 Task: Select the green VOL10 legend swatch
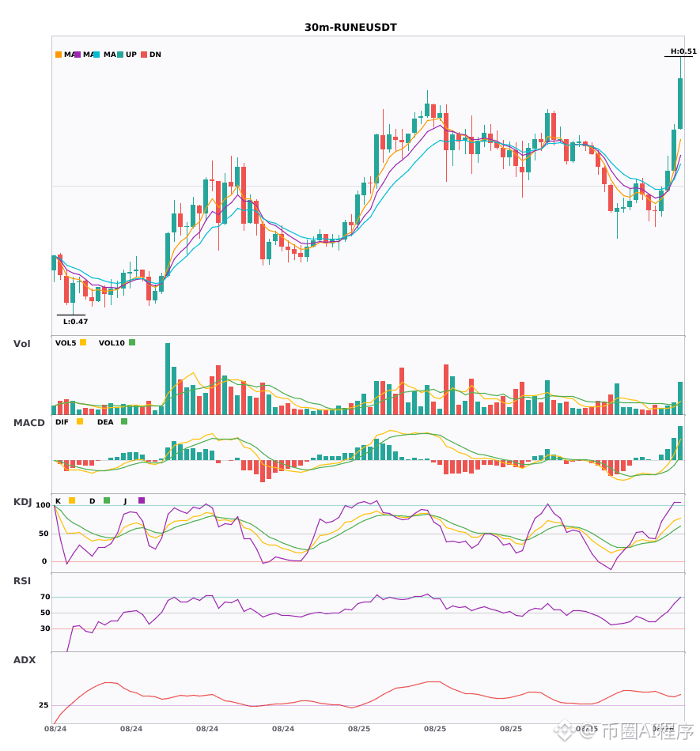(132, 342)
